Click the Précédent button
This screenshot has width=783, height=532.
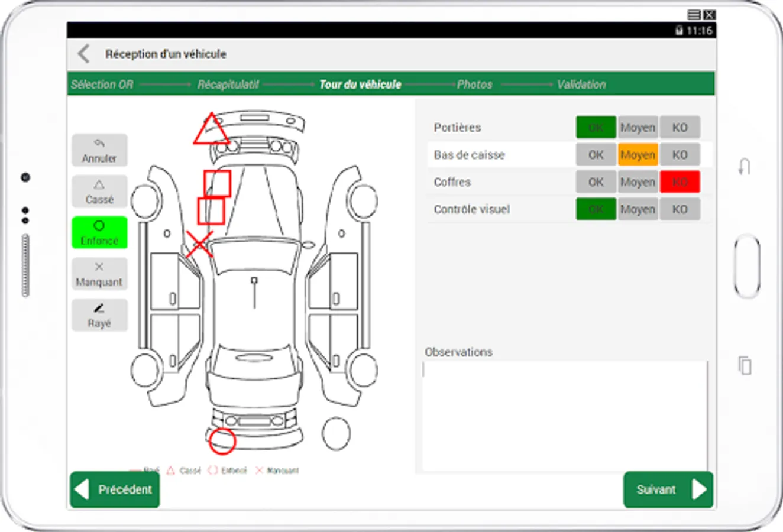point(114,489)
